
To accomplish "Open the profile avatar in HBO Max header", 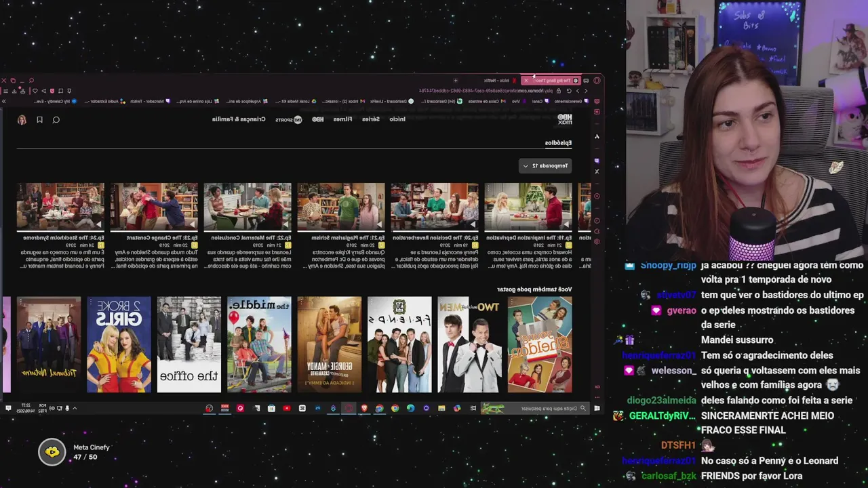I will 22,120.
